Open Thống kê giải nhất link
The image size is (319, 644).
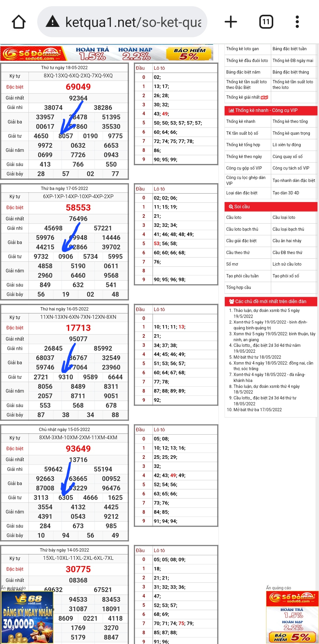point(243,97)
